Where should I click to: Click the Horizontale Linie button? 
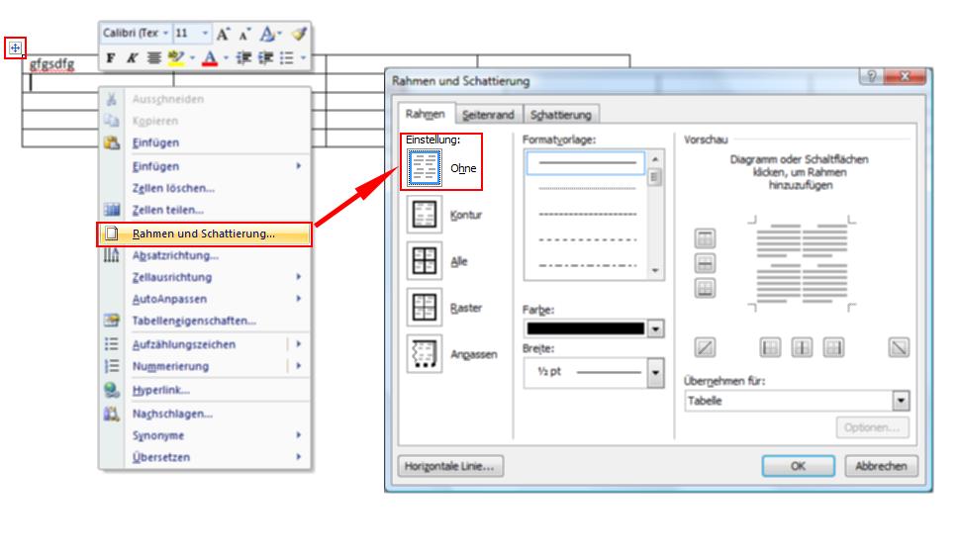coord(450,466)
